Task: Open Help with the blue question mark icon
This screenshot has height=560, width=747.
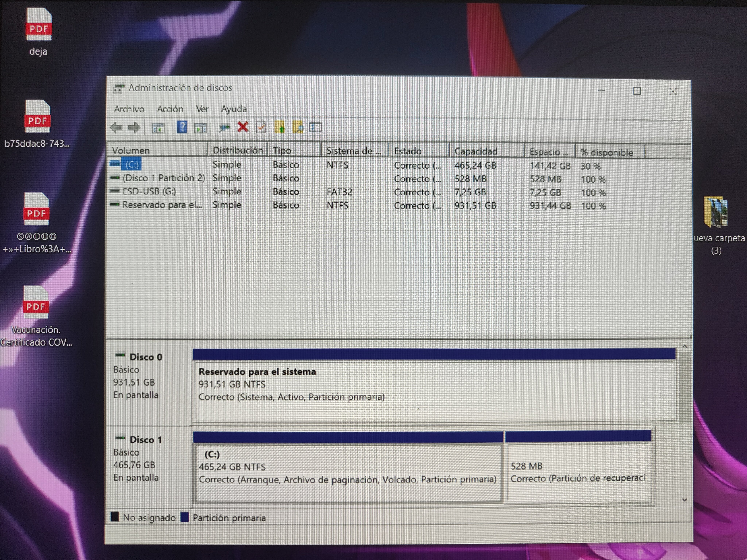Action: [182, 127]
